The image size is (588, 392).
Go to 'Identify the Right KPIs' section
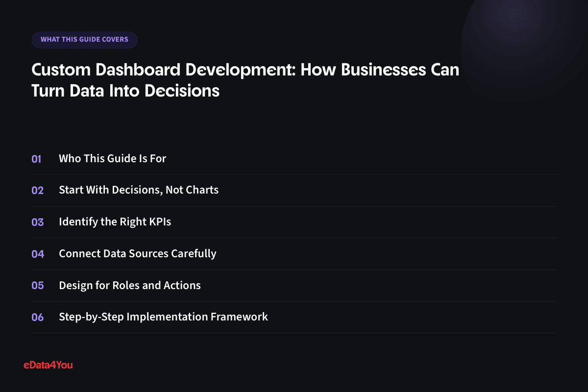(x=115, y=222)
